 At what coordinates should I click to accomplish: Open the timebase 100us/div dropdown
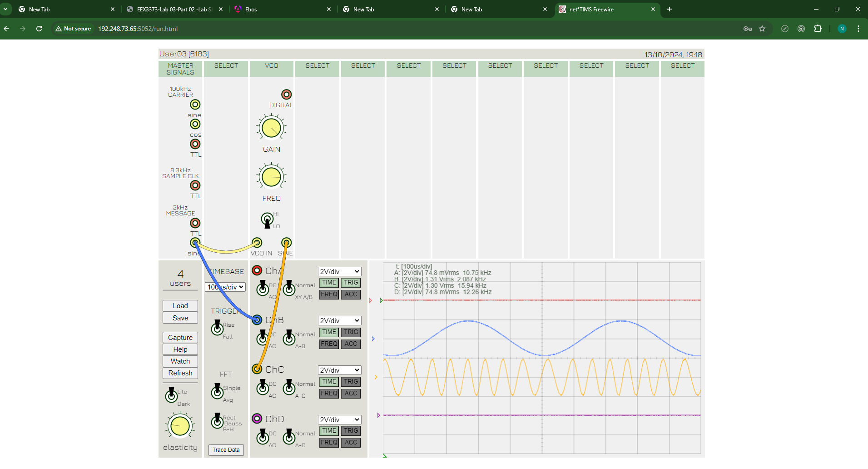(x=225, y=287)
